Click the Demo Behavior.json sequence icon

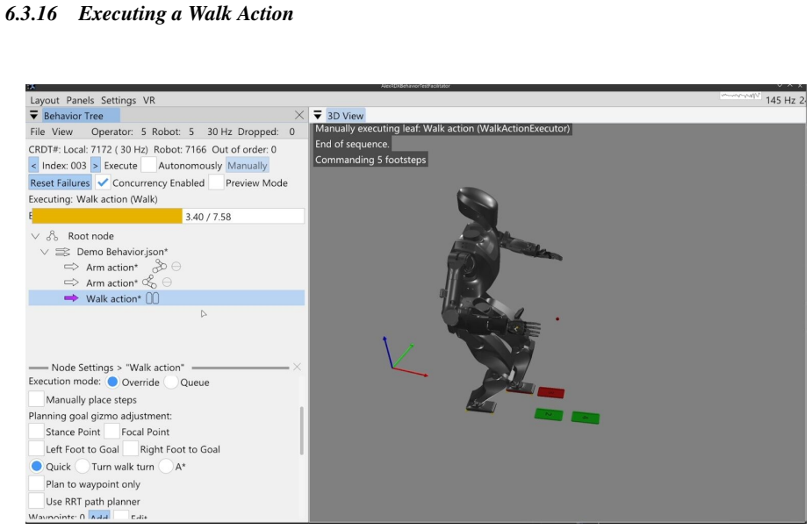tap(62, 252)
